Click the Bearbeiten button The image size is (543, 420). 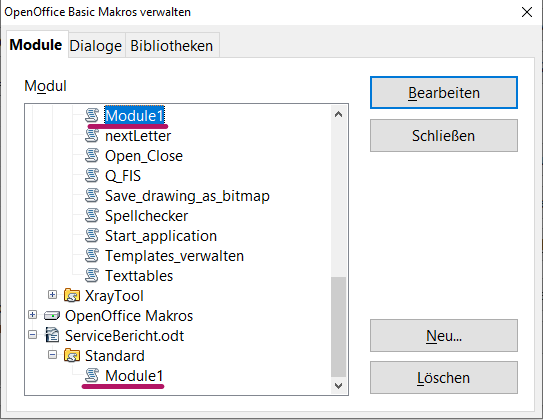tap(444, 93)
